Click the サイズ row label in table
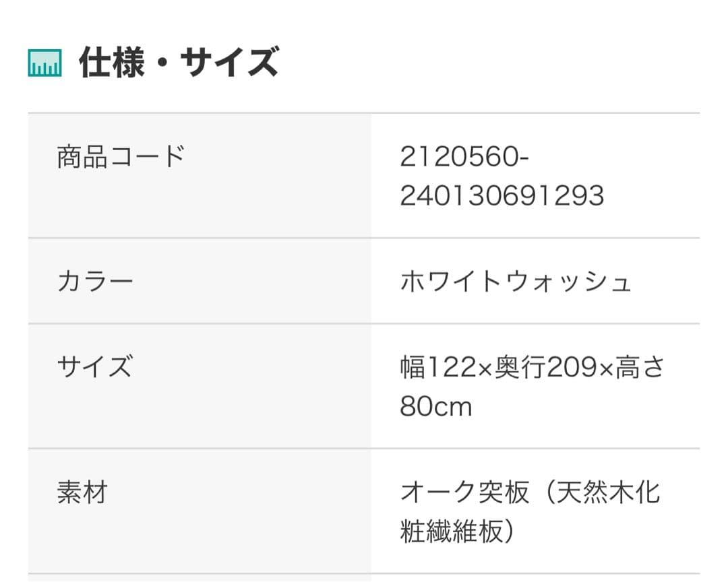728x582 pixels. click(94, 368)
